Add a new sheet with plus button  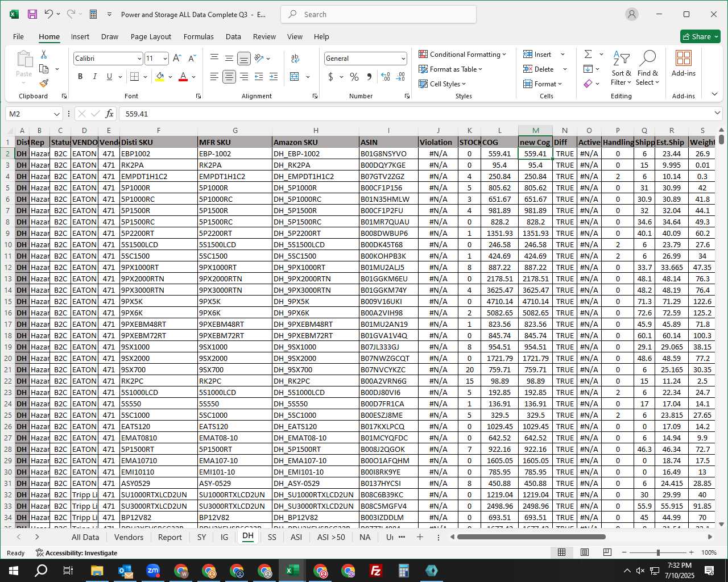pyautogui.click(x=420, y=537)
